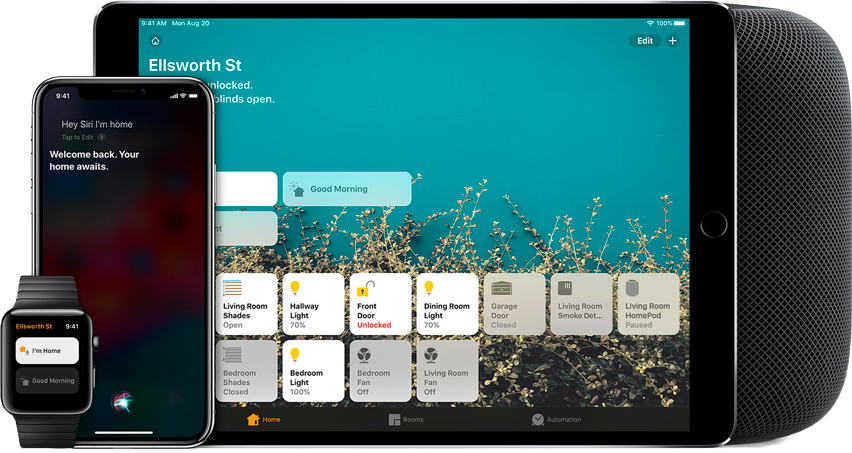Screen dimensions: 852x453
Task: Tap the 'Hey Siri I'm home' text on iPhone
Action: point(97,124)
